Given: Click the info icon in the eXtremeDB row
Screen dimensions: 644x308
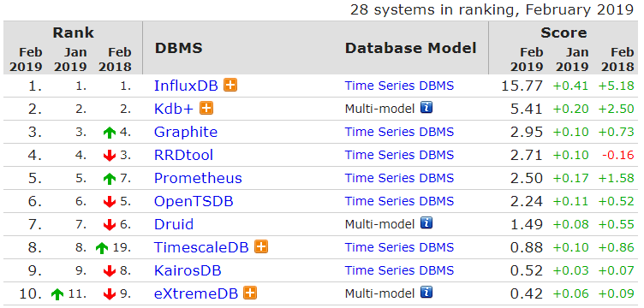Looking at the screenshot, I should pos(426,293).
